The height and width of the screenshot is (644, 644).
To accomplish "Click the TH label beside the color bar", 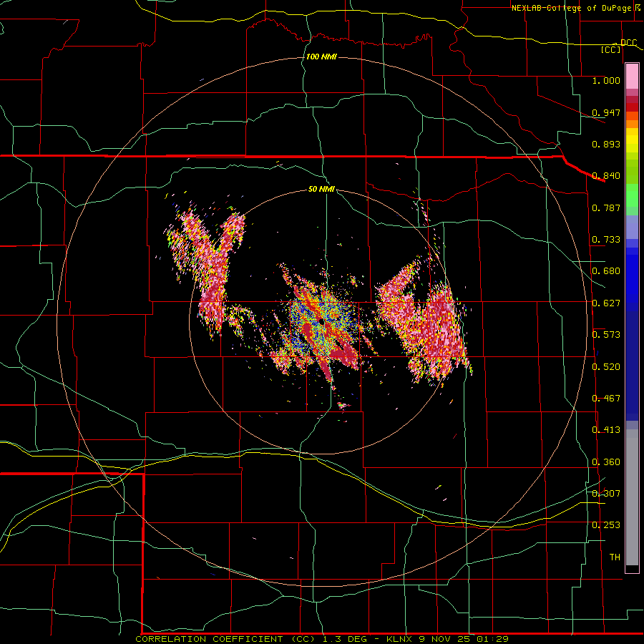I will 615,557.
